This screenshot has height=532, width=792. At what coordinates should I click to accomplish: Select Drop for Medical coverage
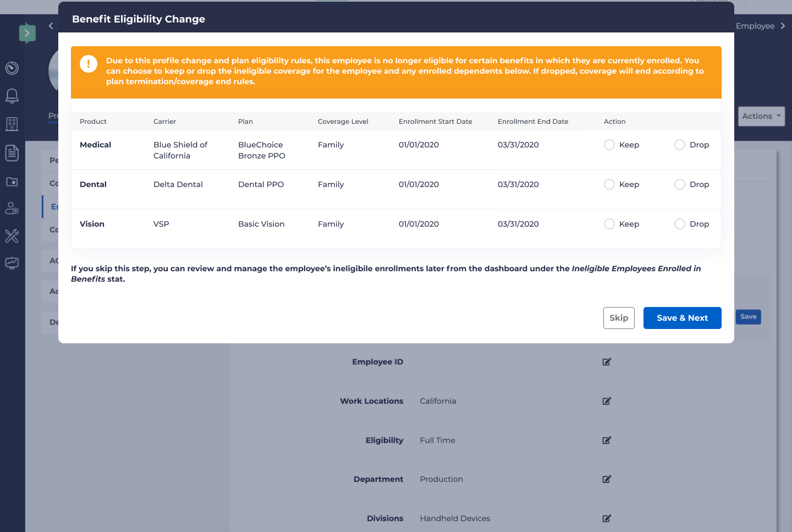(x=680, y=145)
